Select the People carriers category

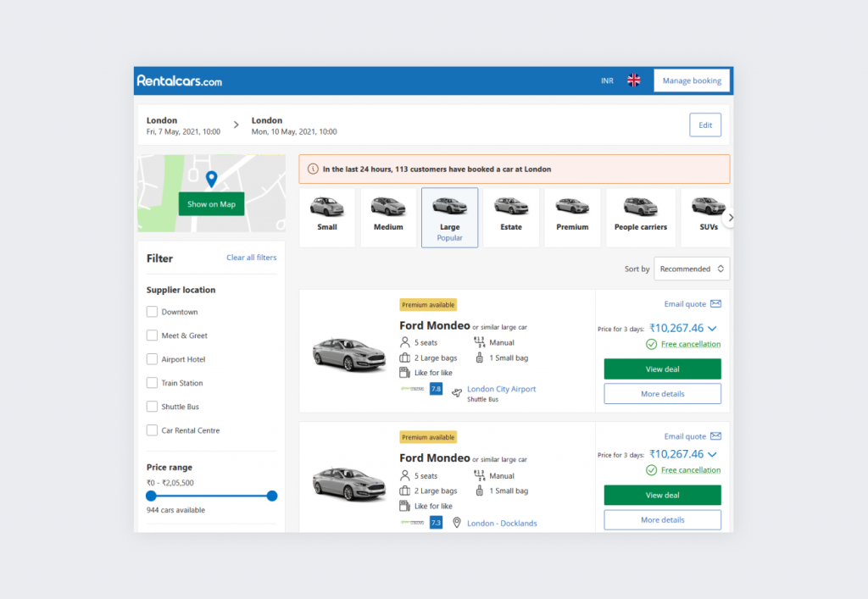[x=640, y=204]
